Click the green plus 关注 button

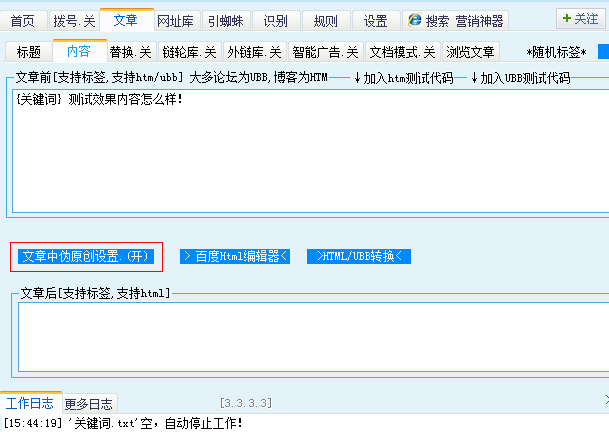click(x=579, y=19)
